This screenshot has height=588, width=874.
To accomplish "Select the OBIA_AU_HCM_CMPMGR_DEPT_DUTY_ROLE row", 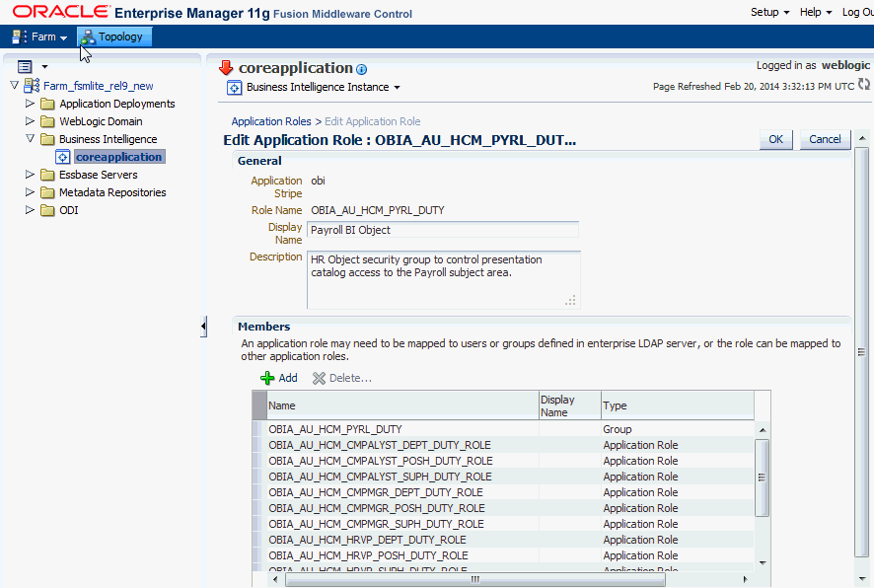I will click(503, 492).
